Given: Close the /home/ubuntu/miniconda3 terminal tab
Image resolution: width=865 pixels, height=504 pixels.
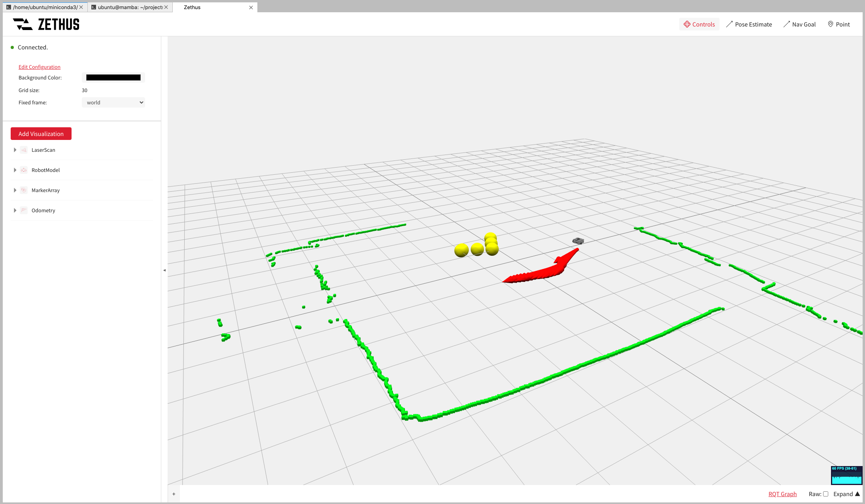Looking at the screenshot, I should click(x=81, y=7).
